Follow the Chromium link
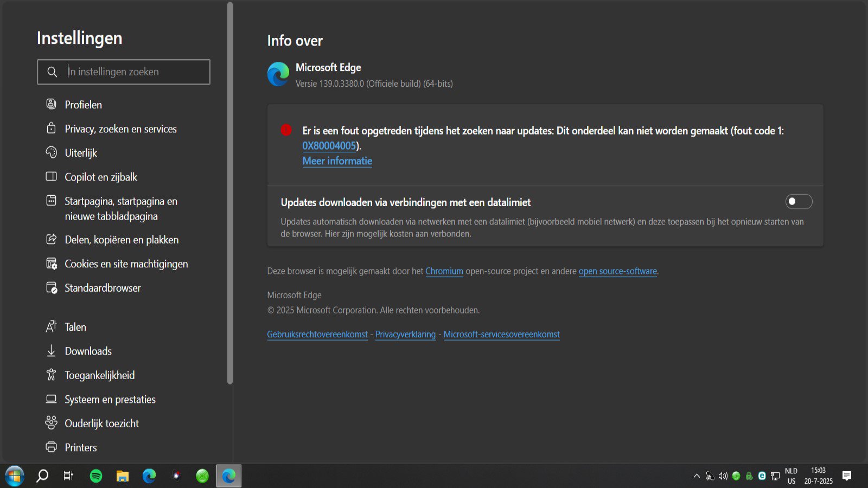The image size is (868, 488). pos(444,271)
